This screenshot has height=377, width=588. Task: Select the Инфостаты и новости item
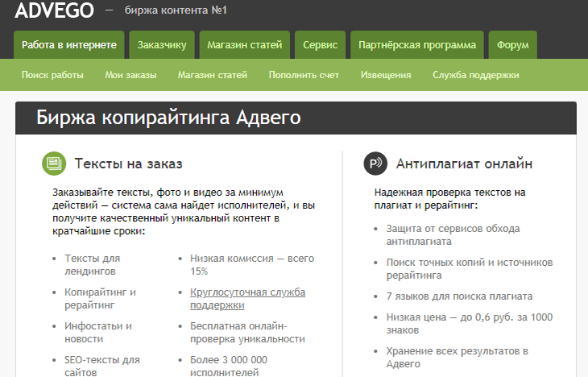[98, 333]
